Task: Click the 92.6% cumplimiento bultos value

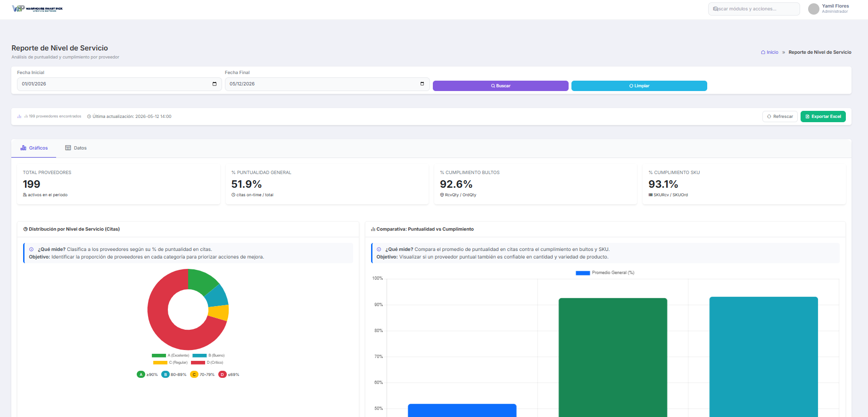Action: [456, 184]
